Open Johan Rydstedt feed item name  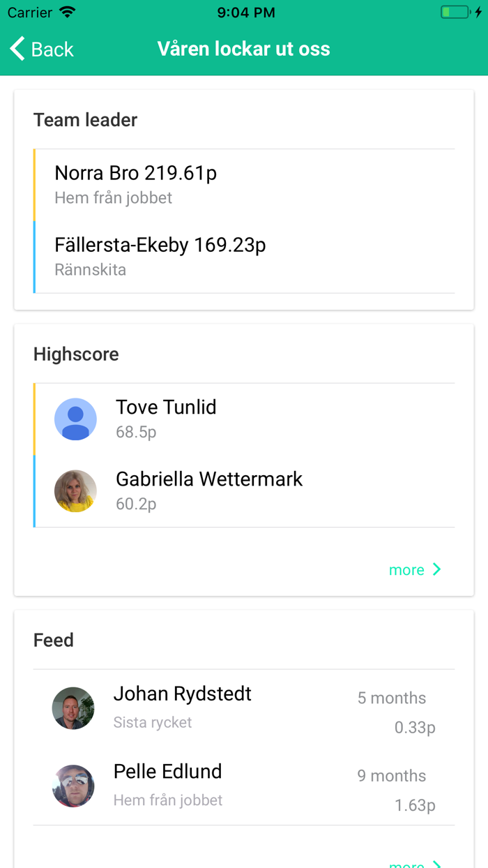pos(182,694)
